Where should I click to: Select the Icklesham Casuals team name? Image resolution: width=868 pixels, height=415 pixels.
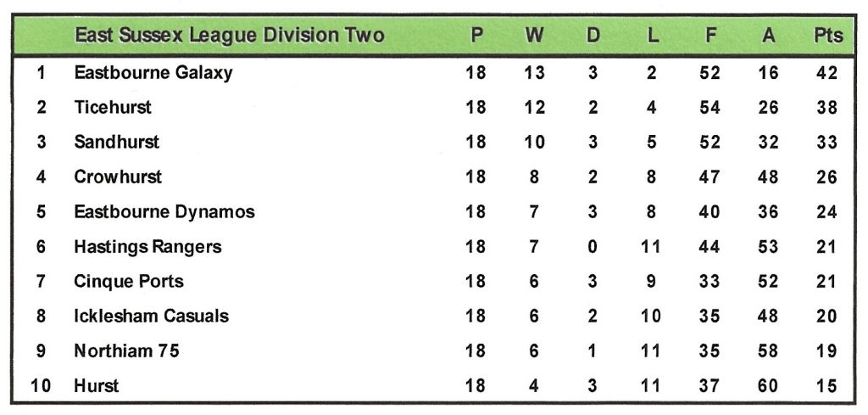(x=152, y=317)
